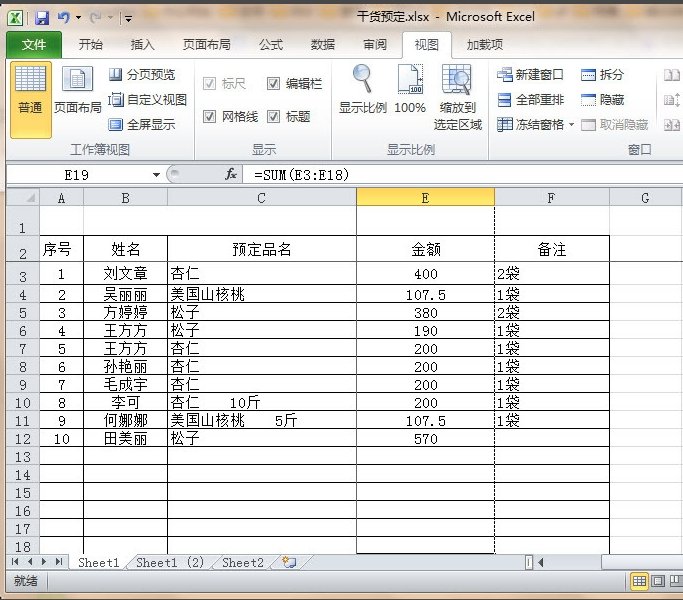Click the select-all corner of the grid

(x=23, y=197)
